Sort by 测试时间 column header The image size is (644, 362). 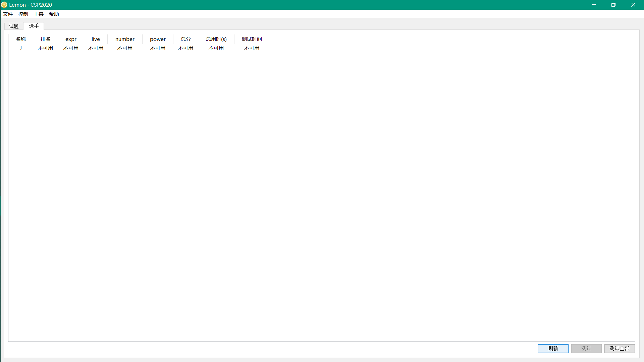click(252, 39)
